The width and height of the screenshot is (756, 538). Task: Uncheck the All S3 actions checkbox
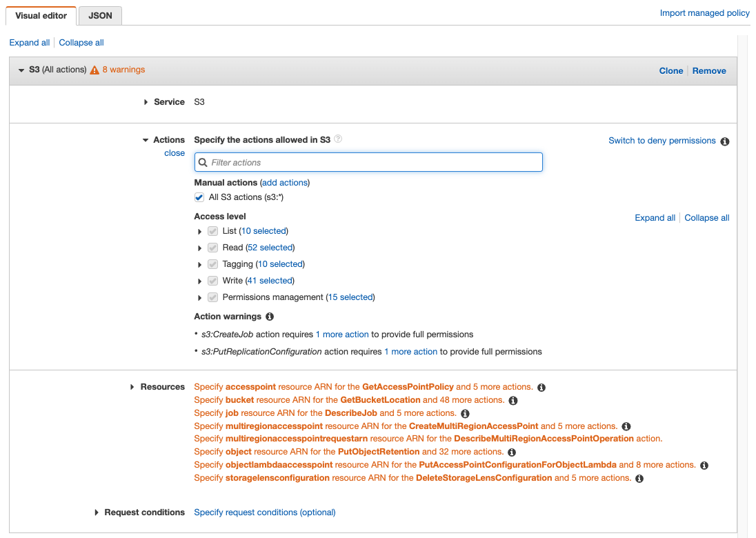pyautogui.click(x=199, y=197)
